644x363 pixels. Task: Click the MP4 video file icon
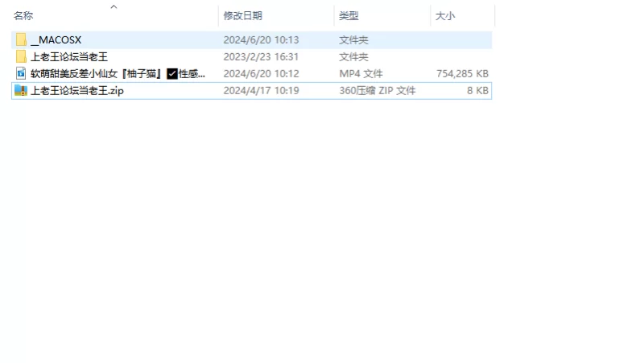point(21,73)
